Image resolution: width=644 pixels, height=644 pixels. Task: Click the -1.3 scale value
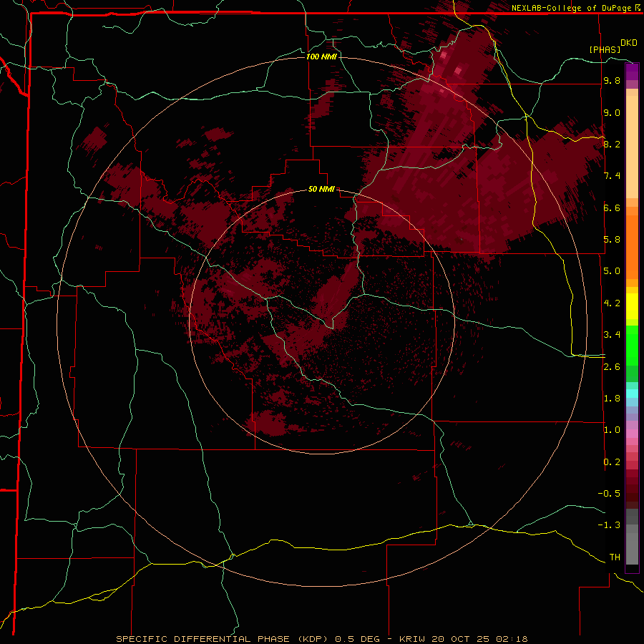coord(609,525)
